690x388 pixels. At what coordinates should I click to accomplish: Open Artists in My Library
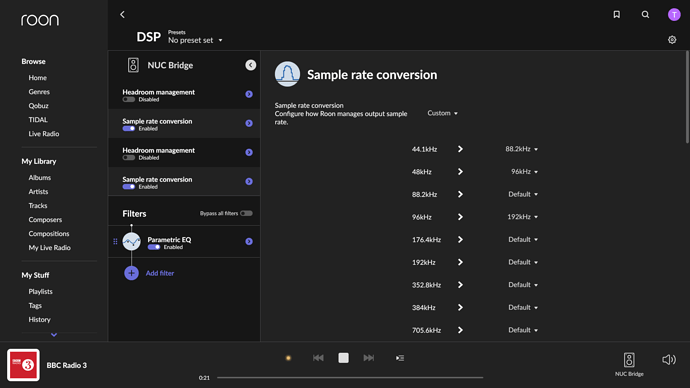38,192
